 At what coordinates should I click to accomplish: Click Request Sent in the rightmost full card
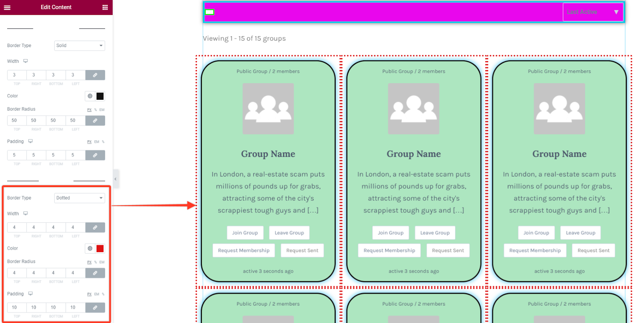pyautogui.click(x=594, y=251)
